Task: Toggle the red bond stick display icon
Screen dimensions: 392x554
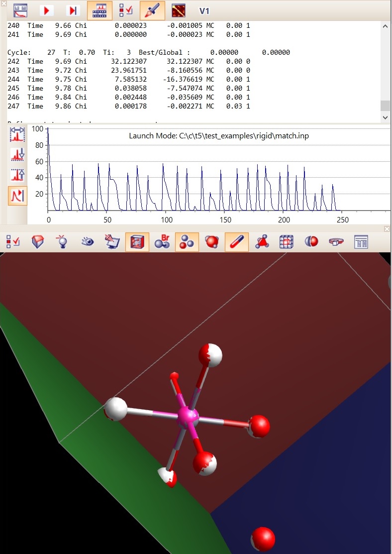Action: click(x=237, y=242)
